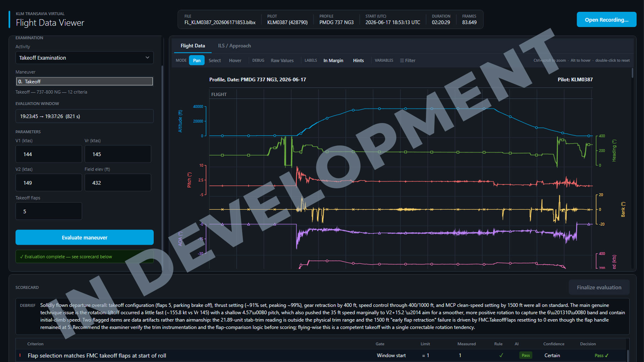Click the pilot value KLM0387 (428790)

tap(287, 22)
